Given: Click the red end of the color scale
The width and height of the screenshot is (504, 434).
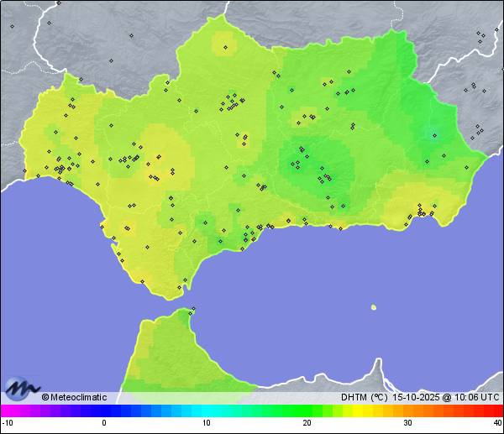Looking at the screenshot, I should click(x=497, y=410).
